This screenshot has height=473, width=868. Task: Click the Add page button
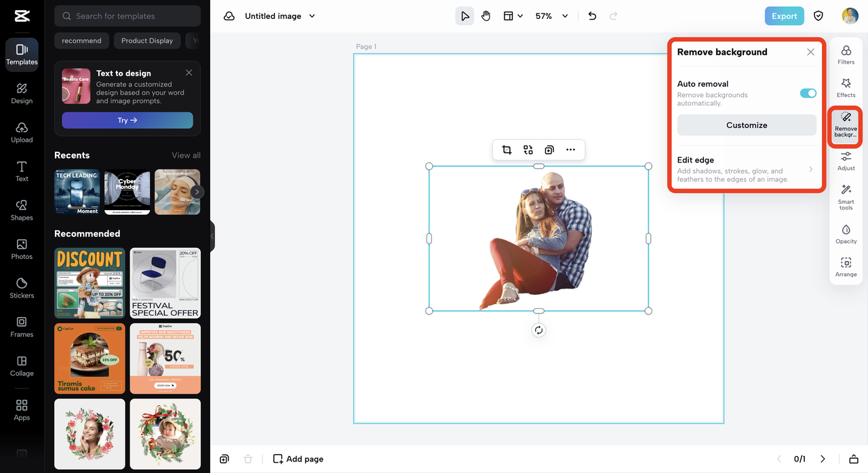pyautogui.click(x=298, y=459)
